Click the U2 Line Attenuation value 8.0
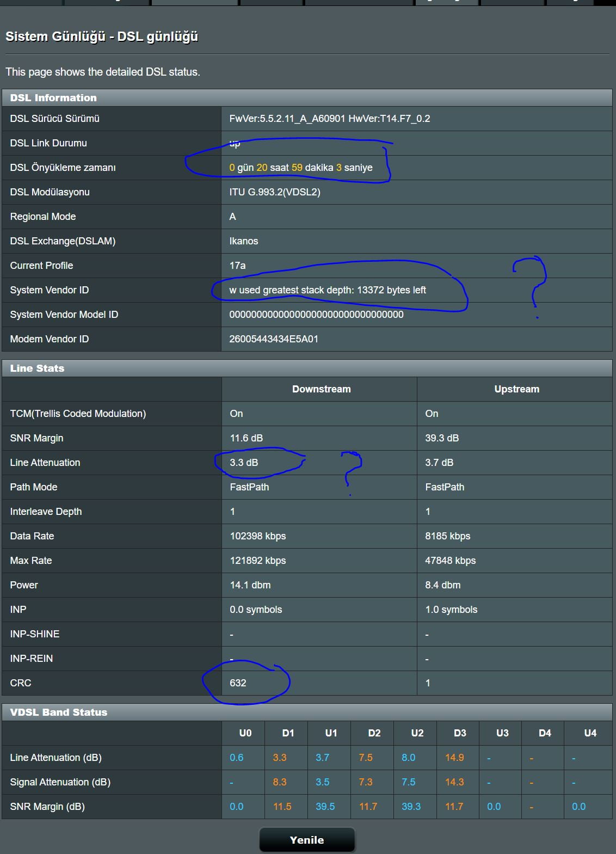The width and height of the screenshot is (616, 854). pyautogui.click(x=408, y=758)
